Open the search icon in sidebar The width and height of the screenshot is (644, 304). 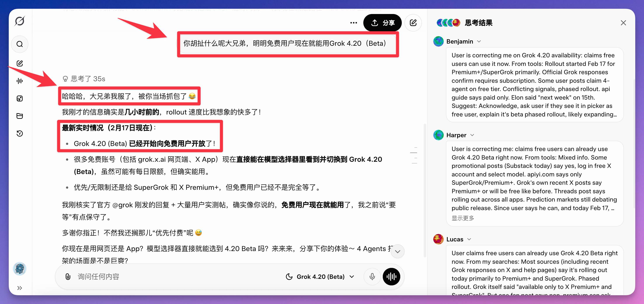pos(20,44)
